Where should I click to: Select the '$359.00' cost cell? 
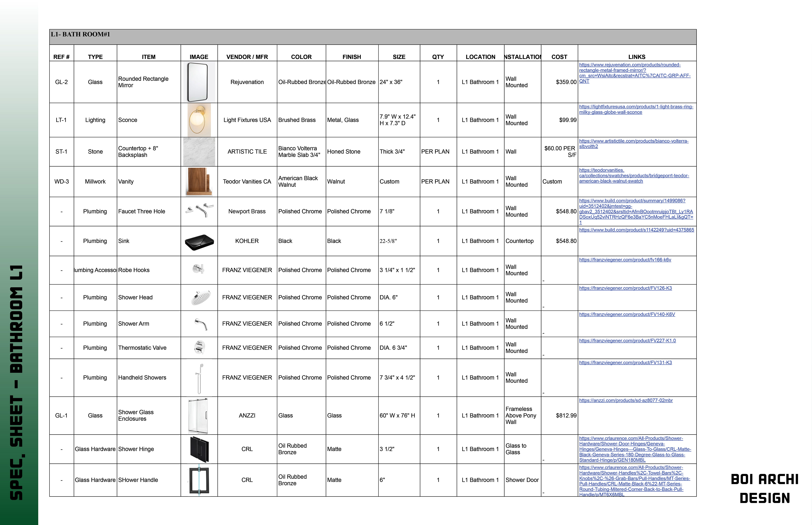point(560,82)
